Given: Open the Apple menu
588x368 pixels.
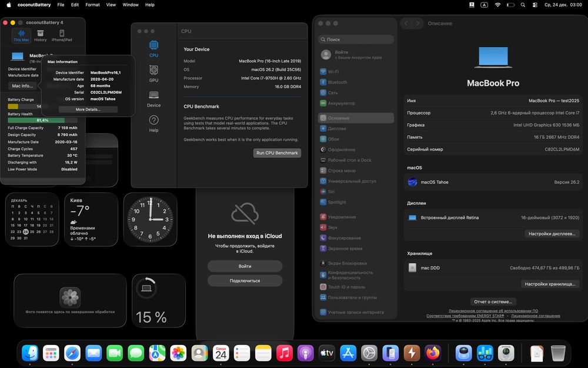Looking at the screenshot, I should (9, 5).
